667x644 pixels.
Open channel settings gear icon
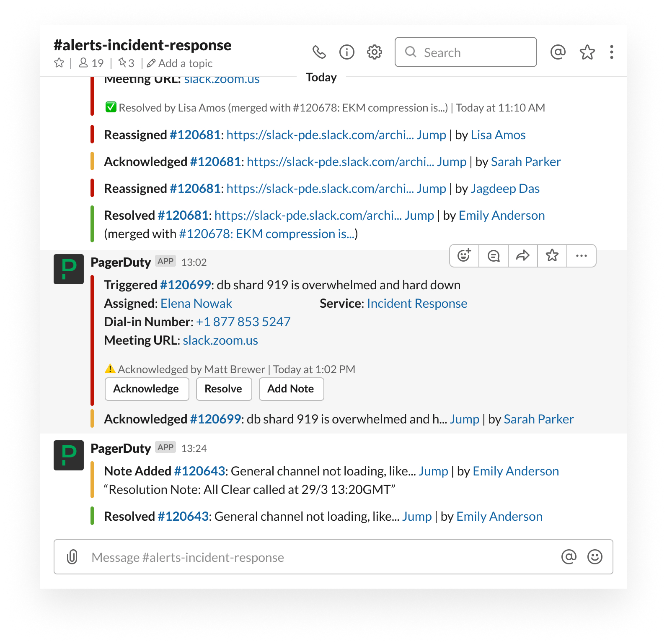(x=374, y=52)
